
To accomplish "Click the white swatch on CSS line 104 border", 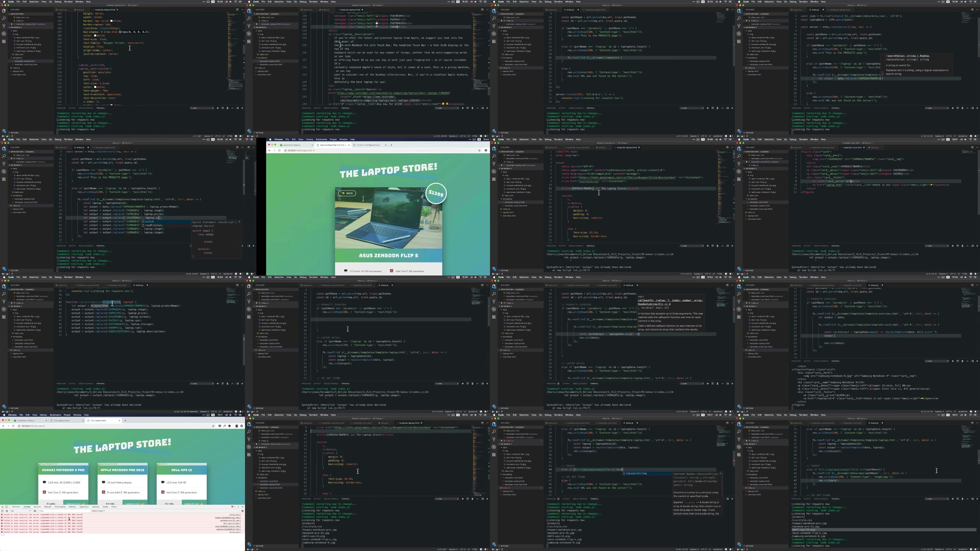I will point(111,21).
